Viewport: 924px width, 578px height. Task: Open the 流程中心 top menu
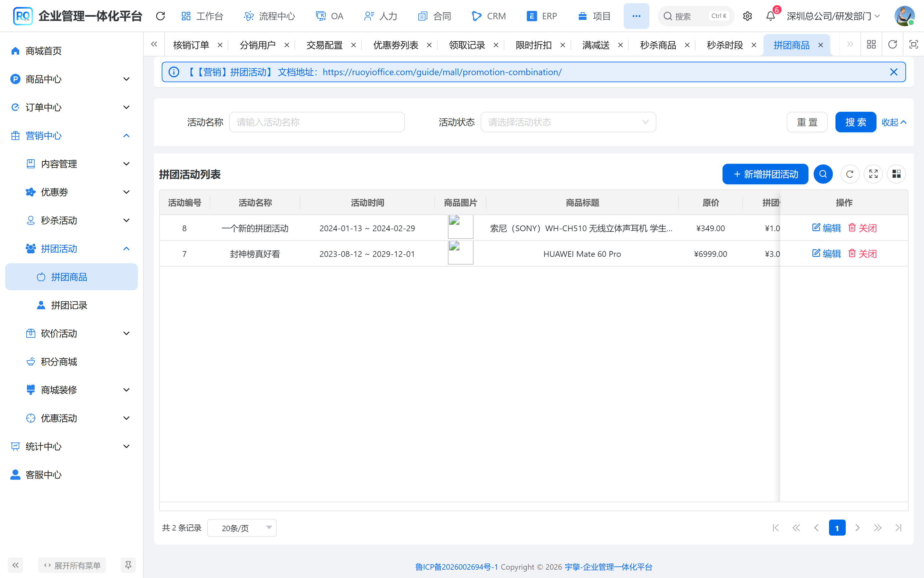pyautogui.click(x=269, y=16)
